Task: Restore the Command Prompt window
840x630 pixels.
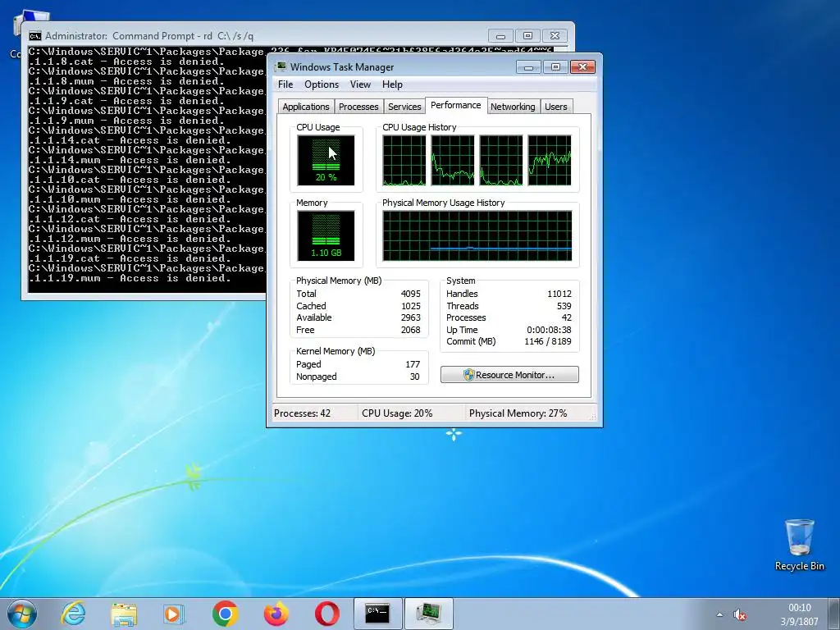Action: tap(527, 36)
